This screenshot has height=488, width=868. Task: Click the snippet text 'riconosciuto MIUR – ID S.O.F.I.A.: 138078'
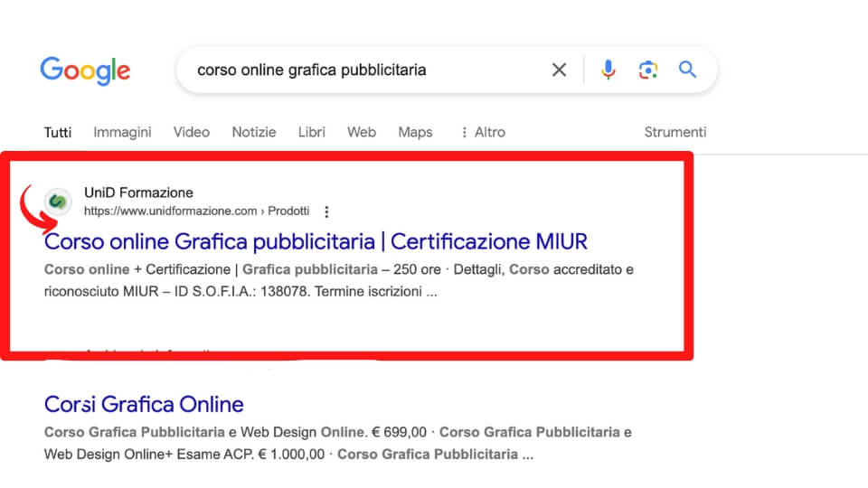point(176,292)
